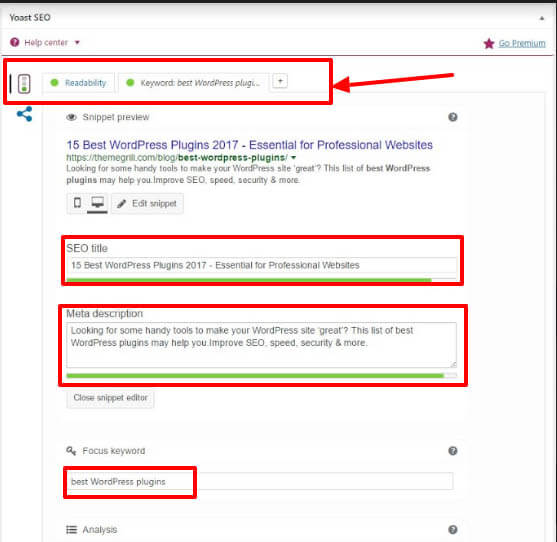Click the SEO title length progress bar
Image resolution: width=557 pixels, height=542 pixels.
tap(261, 280)
